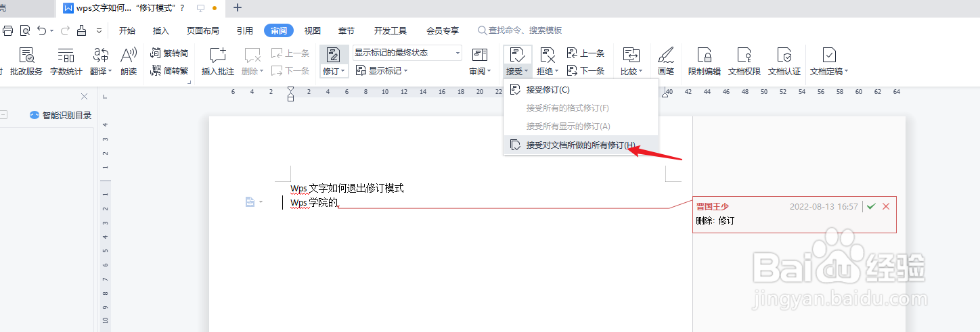Open the 审阅 reviewing pane button

tap(481, 62)
